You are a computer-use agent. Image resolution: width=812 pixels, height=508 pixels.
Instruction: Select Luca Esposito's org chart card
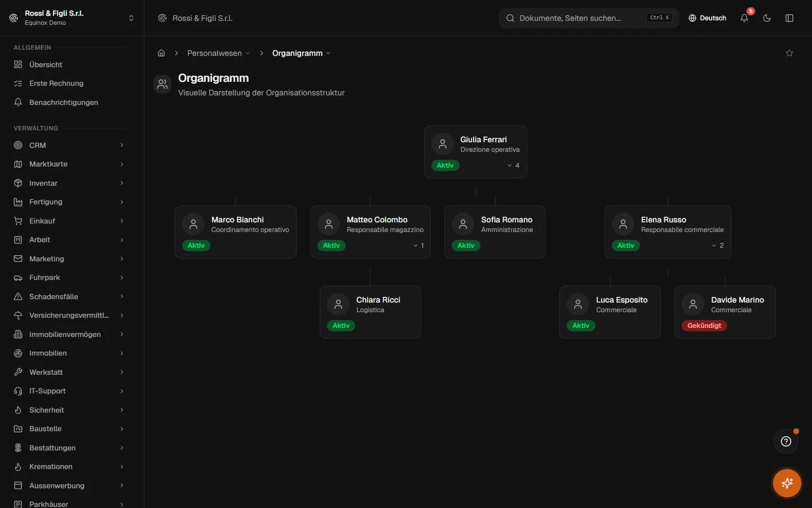(610, 312)
